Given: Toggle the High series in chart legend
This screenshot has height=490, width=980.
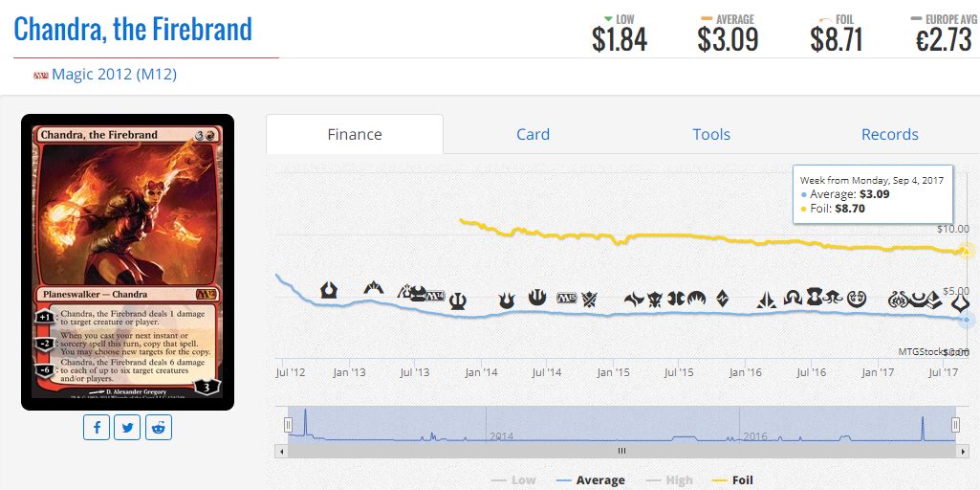Looking at the screenshot, I should click(668, 480).
